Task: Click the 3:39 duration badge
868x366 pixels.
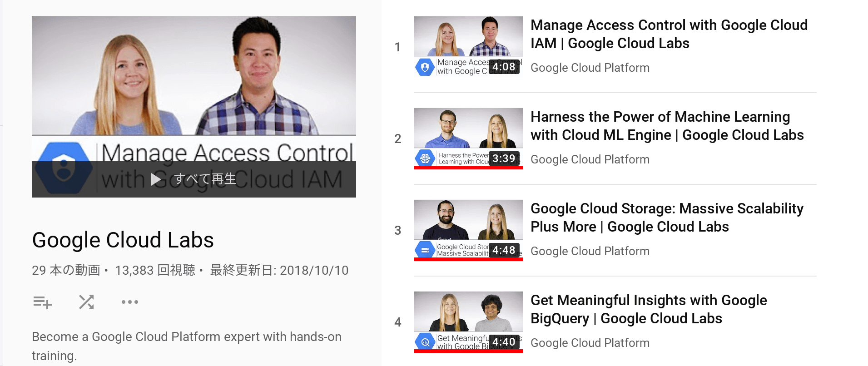Action: (504, 158)
